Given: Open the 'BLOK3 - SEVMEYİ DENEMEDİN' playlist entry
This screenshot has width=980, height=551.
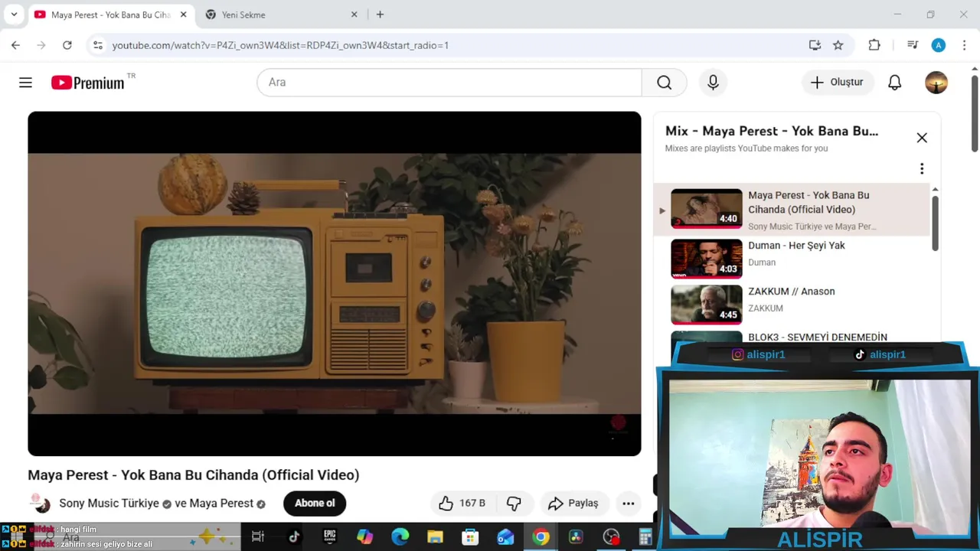Looking at the screenshot, I should click(x=818, y=337).
